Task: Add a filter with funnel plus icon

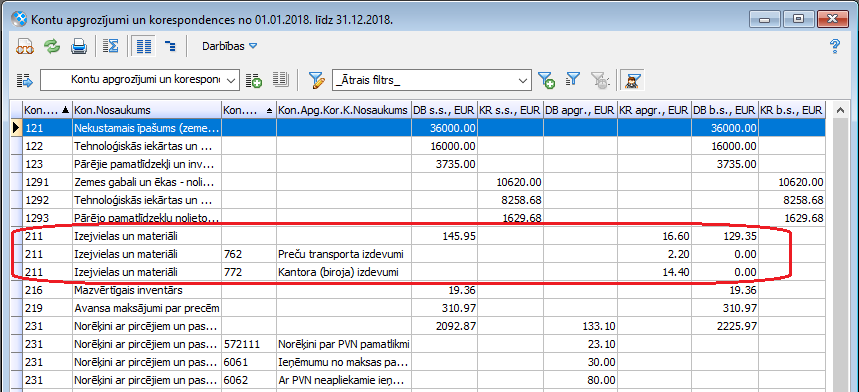Action: tap(546, 80)
